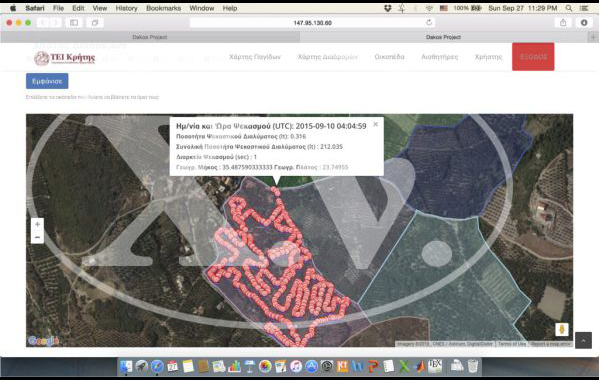Screen dimensions: 599x380
Task: Open Safari downloads button
Action: click(584, 23)
